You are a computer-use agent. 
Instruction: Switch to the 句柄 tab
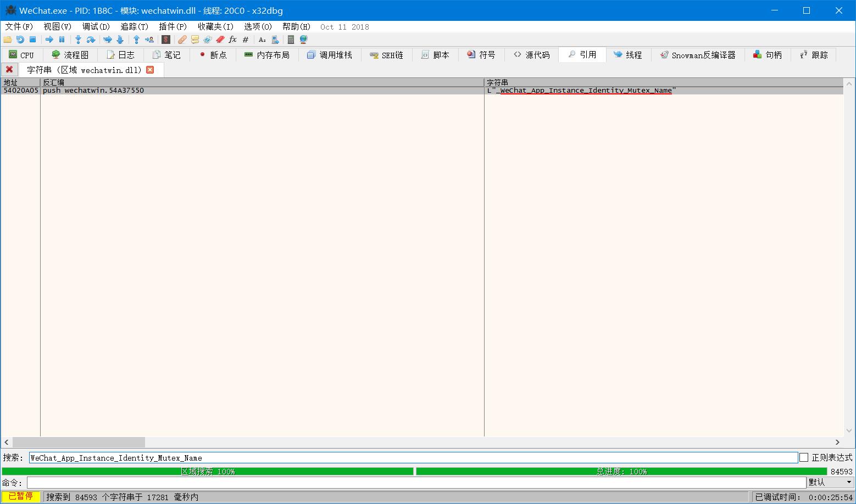pyautogui.click(x=768, y=55)
